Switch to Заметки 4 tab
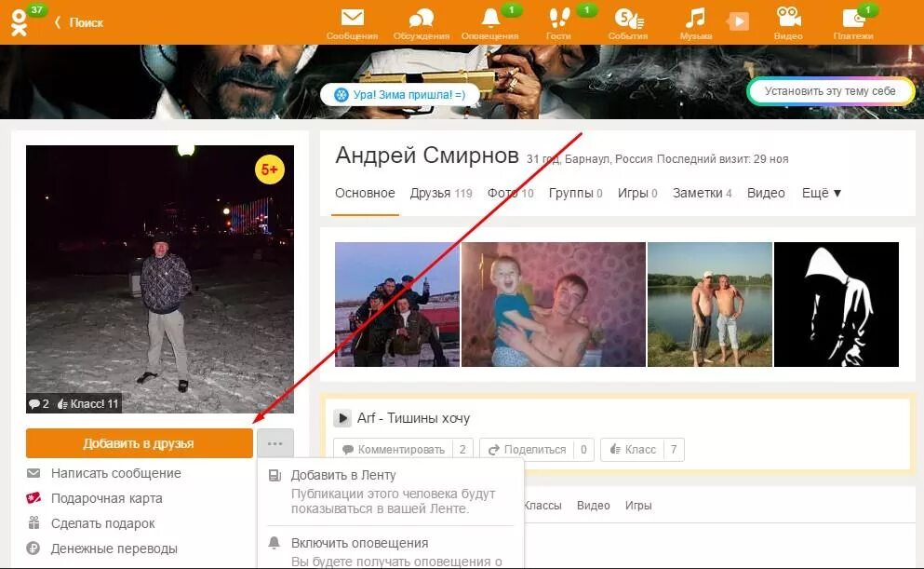Screen dimensions: 924x569 tap(703, 193)
